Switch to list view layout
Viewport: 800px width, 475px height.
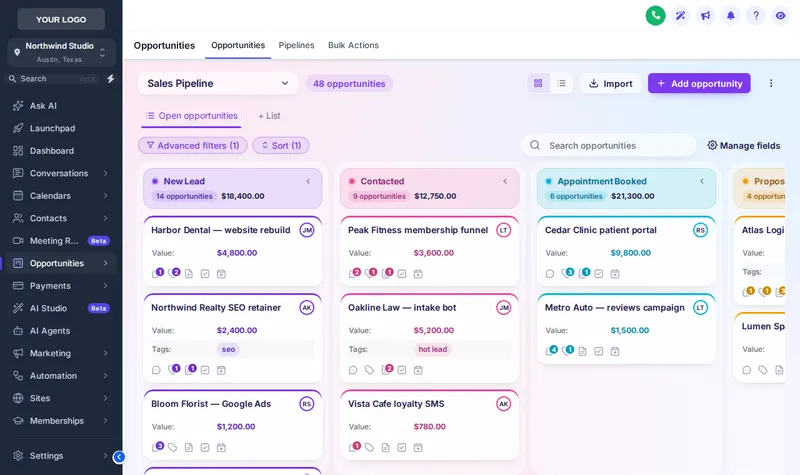[561, 83]
